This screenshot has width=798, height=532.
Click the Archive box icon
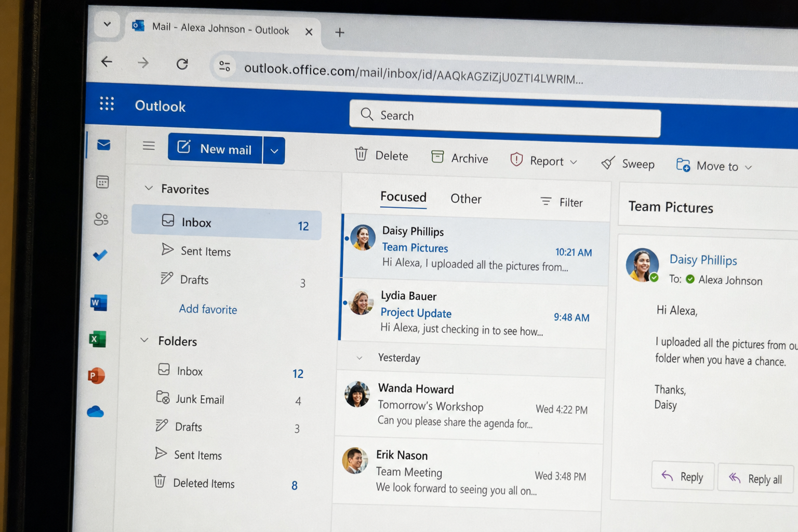[437, 156]
